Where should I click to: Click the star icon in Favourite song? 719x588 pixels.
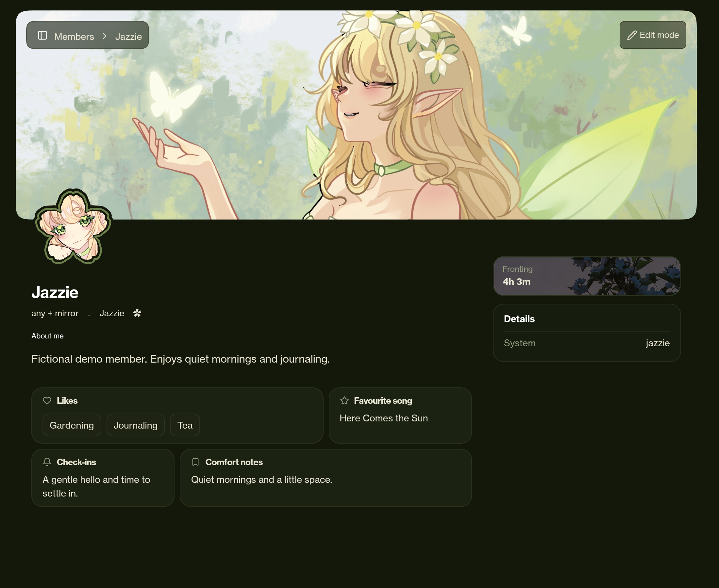coord(344,401)
